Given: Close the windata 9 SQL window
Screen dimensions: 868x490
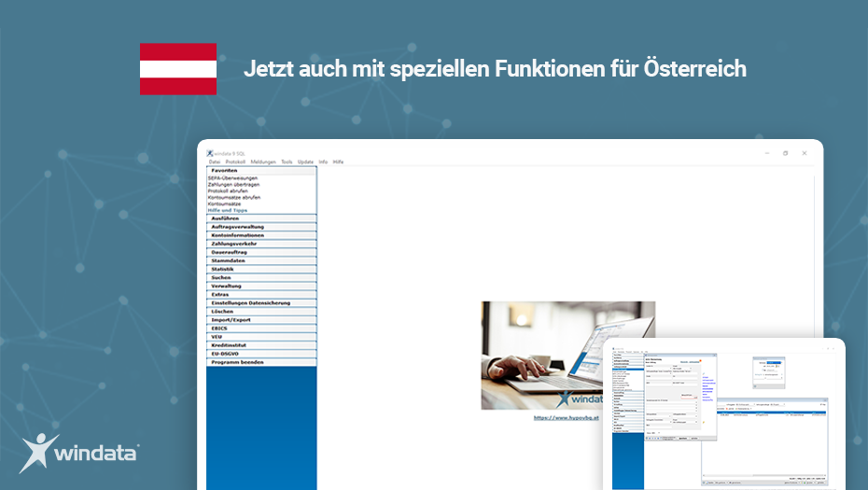Looking at the screenshot, I should [x=805, y=153].
